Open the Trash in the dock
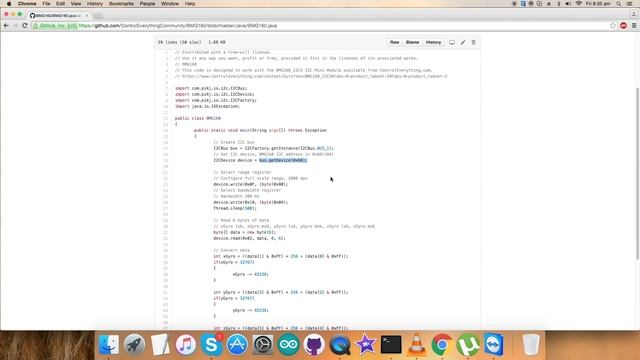Image resolution: width=640 pixels, height=360 pixels. pos(531,344)
